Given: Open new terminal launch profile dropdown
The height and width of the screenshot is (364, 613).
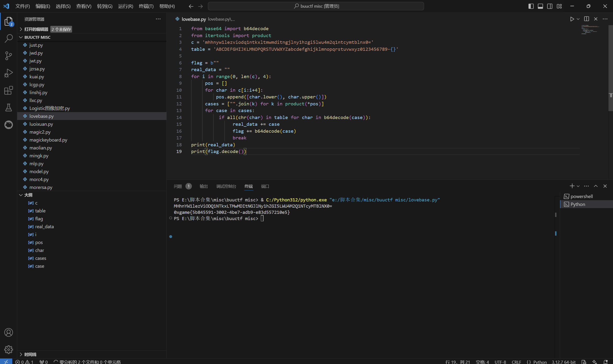Looking at the screenshot, I should [578, 186].
